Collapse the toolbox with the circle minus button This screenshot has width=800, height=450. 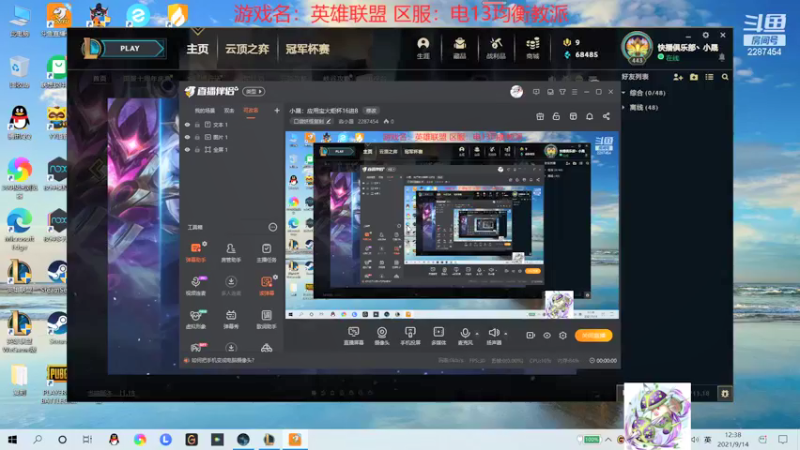click(x=272, y=227)
